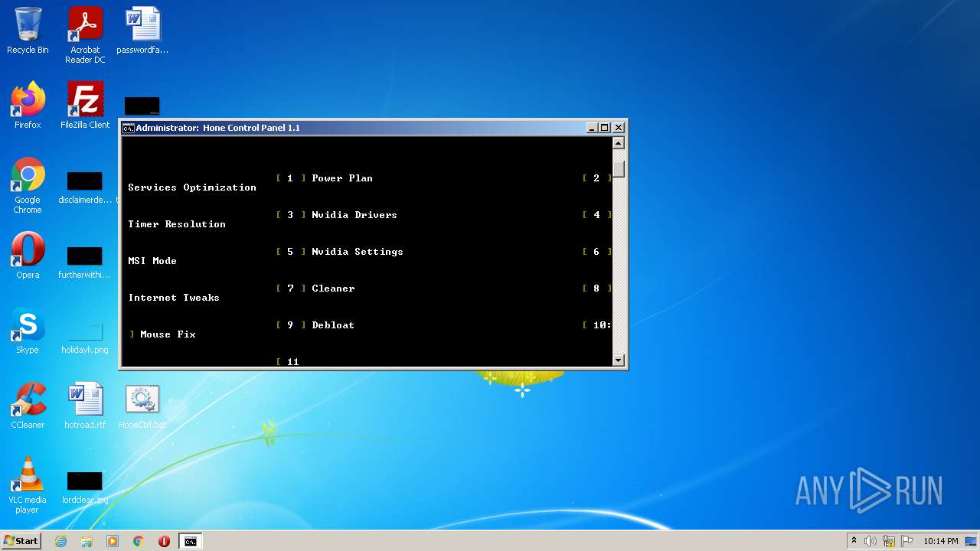Launch Acrobat Reader DC shortcut
Viewport: 980px width, 551px height.
coord(85,35)
